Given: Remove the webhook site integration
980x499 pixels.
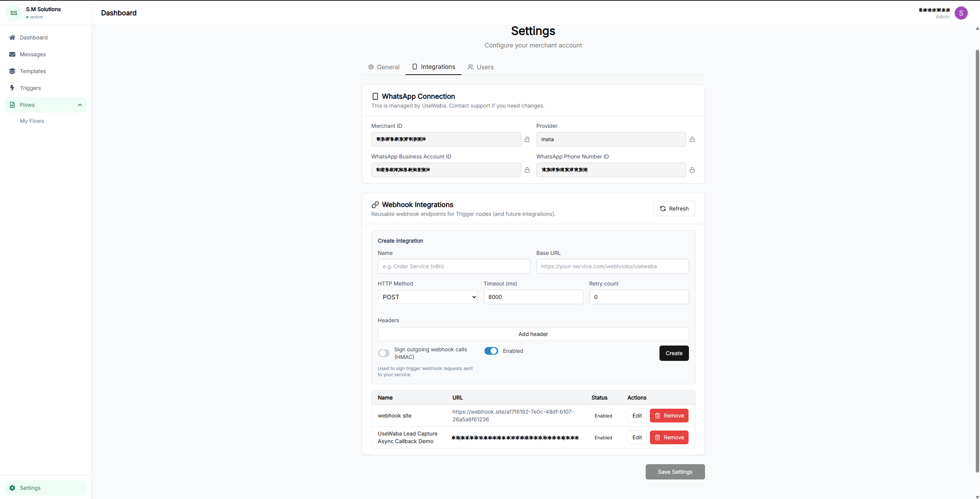Looking at the screenshot, I should tap(669, 416).
